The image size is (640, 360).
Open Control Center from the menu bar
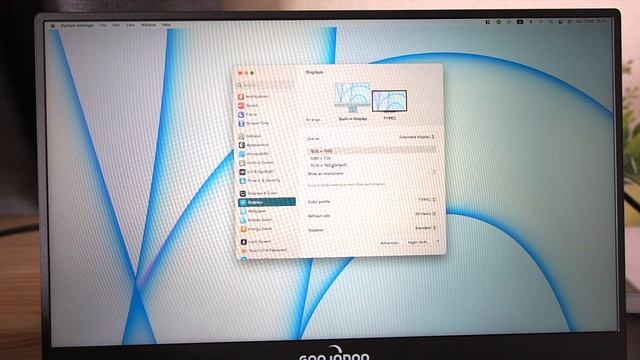(x=560, y=22)
